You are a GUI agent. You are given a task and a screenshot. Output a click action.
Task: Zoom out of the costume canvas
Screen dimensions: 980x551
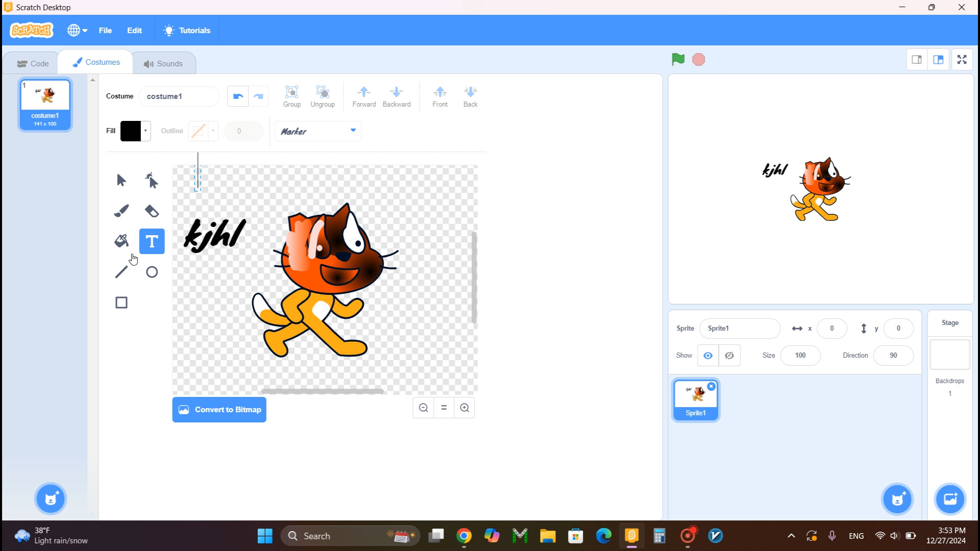pos(423,408)
